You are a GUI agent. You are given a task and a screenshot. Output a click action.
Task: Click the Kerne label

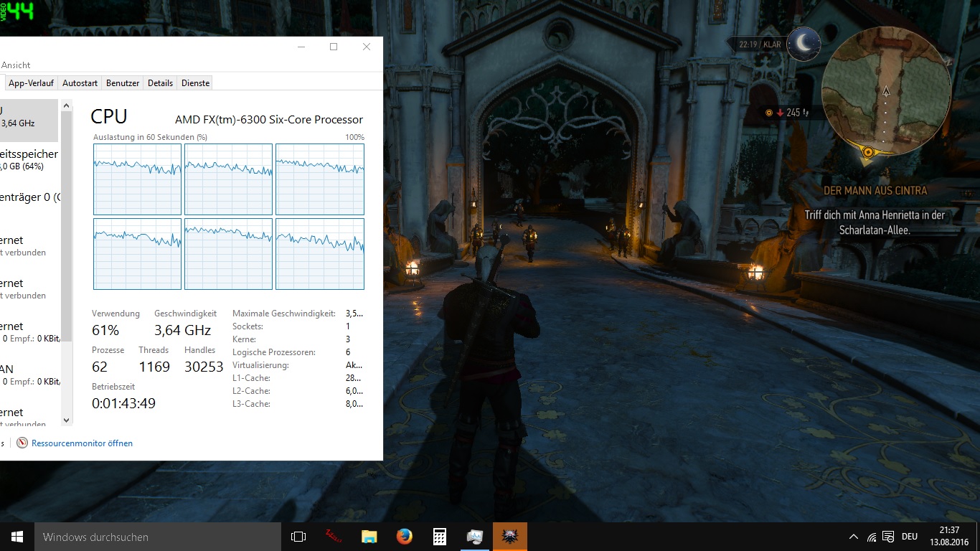(x=244, y=339)
